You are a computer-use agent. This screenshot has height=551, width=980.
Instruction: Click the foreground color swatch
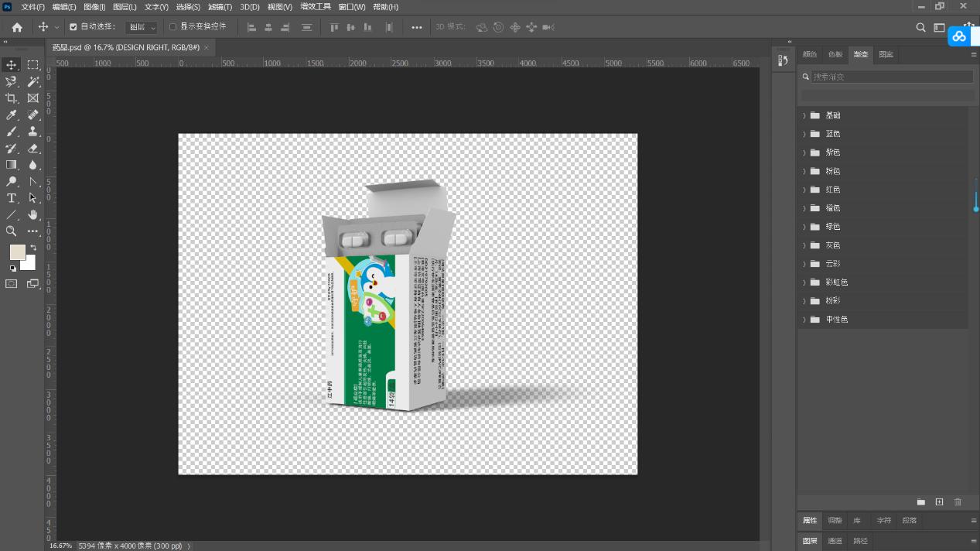point(17,252)
